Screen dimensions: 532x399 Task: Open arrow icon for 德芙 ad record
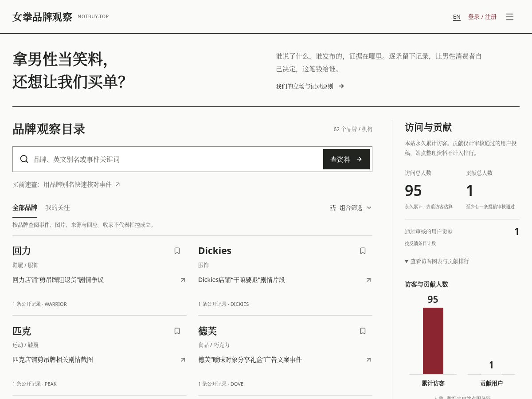tap(368, 360)
